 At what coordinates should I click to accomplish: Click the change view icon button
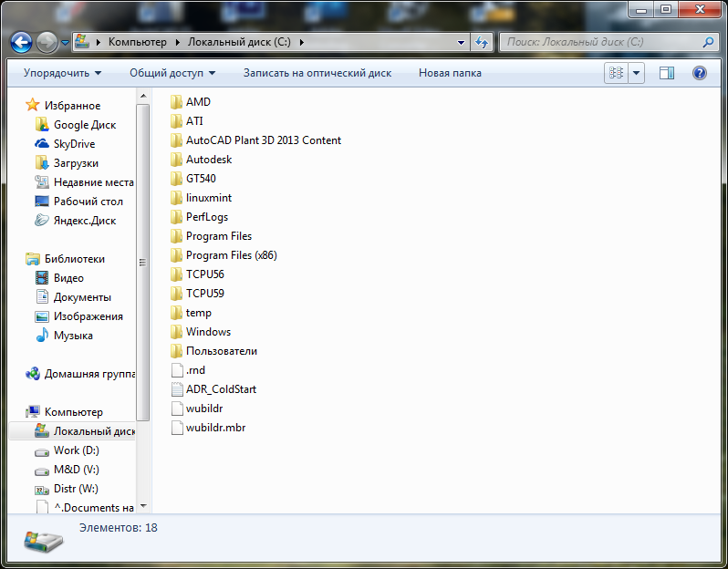coord(616,73)
